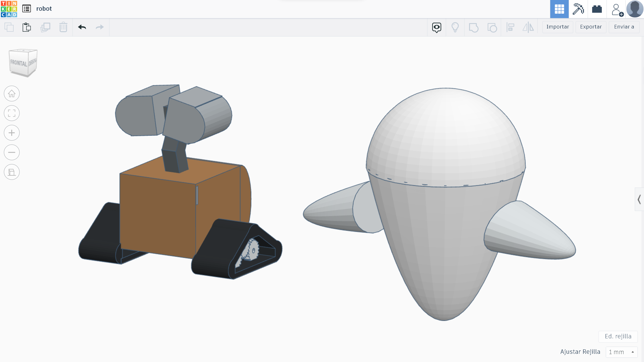This screenshot has height=362, width=644.
Task: Toggle perspective/orthographic view button
Action: pos(12,172)
